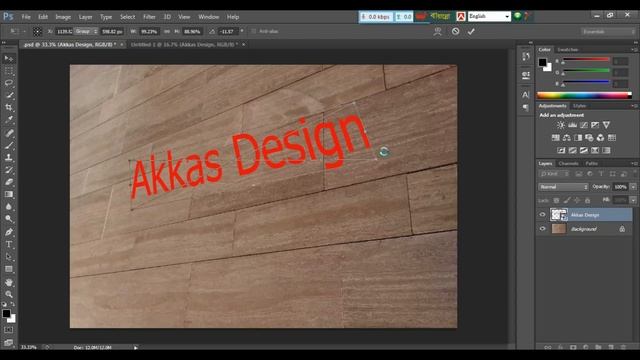The width and height of the screenshot is (640, 360).
Task: Select the Quick Selection tool
Action: [x=9, y=95]
